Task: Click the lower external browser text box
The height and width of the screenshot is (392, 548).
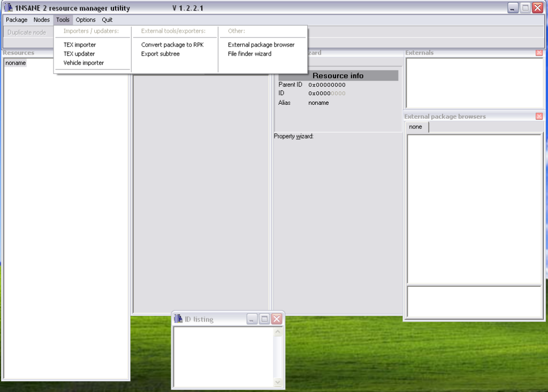Action: coord(474,302)
